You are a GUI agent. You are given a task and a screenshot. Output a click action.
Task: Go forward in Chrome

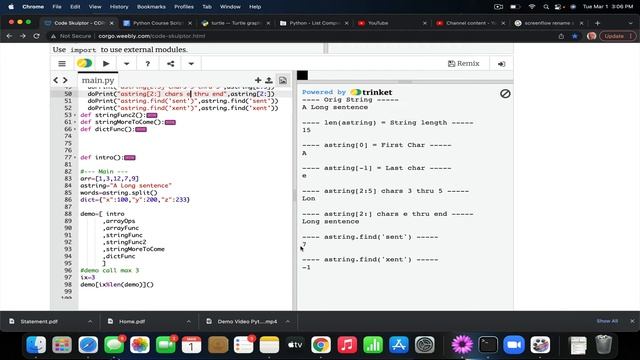point(23,36)
